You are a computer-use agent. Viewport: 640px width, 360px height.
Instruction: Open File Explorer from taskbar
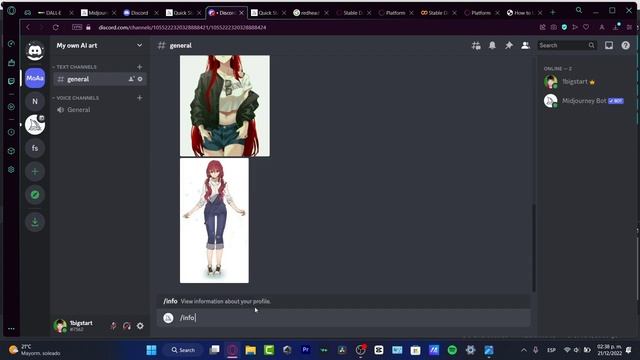pos(250,350)
